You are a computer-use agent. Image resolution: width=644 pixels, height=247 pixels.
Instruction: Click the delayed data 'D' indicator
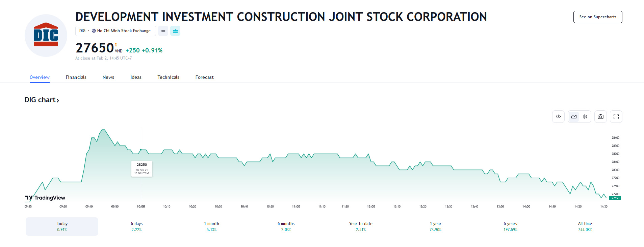click(116, 45)
